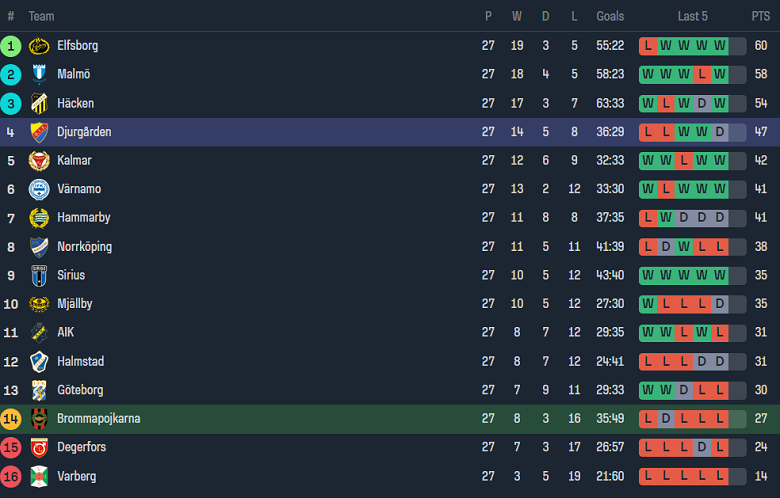780x498 pixels.
Task: Click the Team column header
Action: click(41, 16)
